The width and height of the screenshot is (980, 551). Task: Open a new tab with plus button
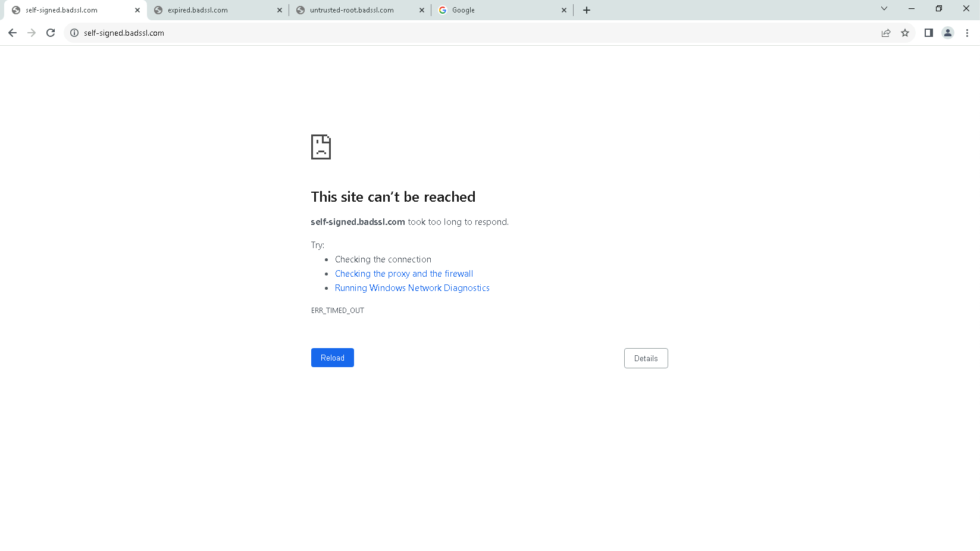coord(587,10)
